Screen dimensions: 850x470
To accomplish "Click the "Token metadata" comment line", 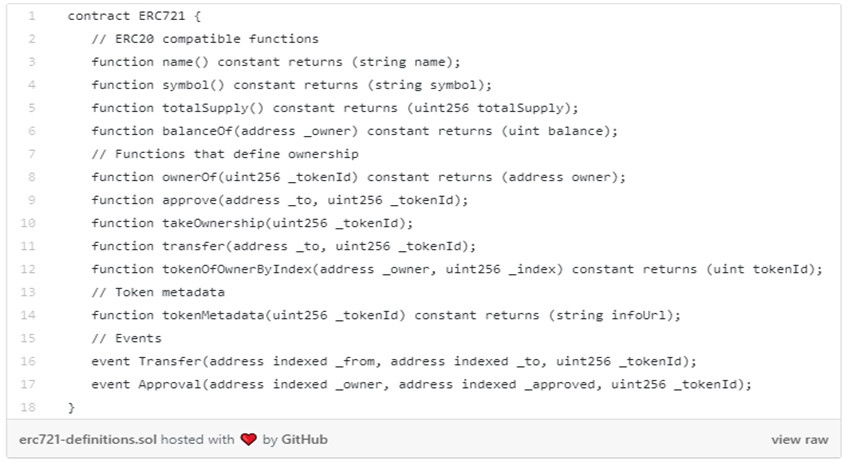I will (x=158, y=292).
